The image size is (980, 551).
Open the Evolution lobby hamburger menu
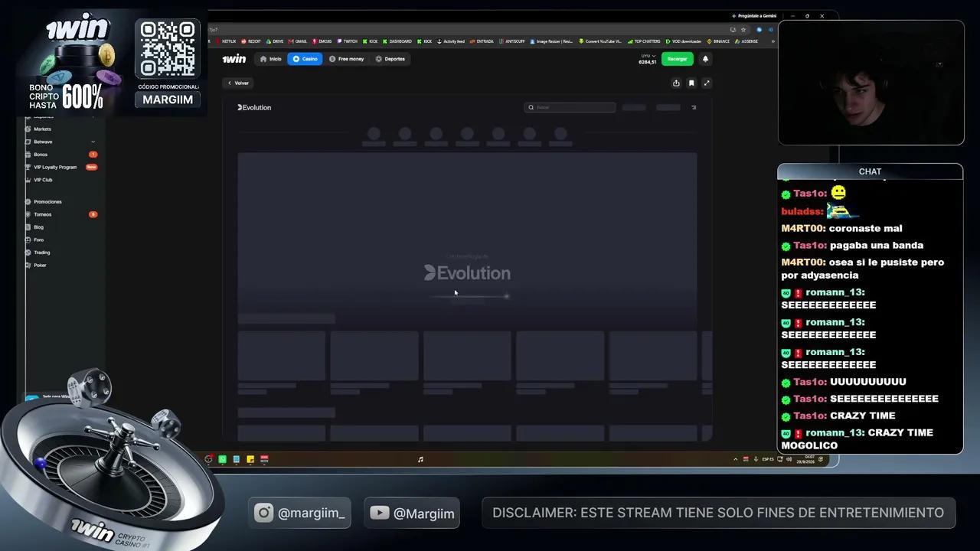694,107
